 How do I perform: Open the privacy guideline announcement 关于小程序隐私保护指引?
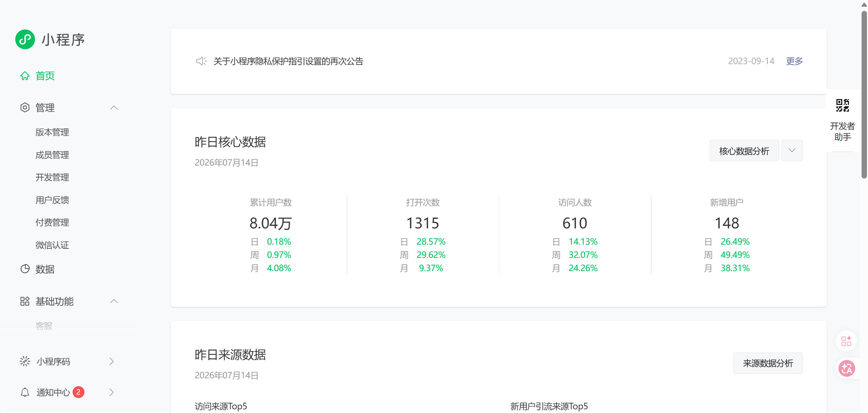288,61
